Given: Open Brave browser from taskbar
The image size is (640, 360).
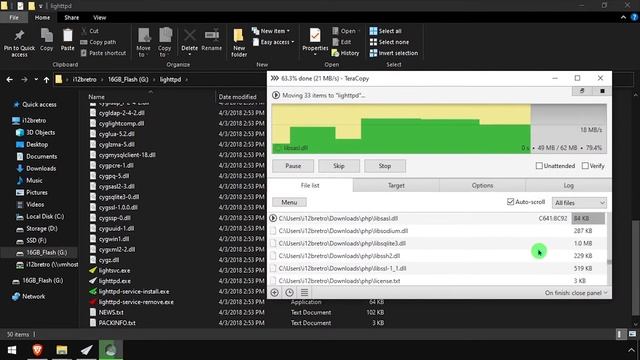Looking at the screenshot, I should pyautogui.click(x=38, y=350).
